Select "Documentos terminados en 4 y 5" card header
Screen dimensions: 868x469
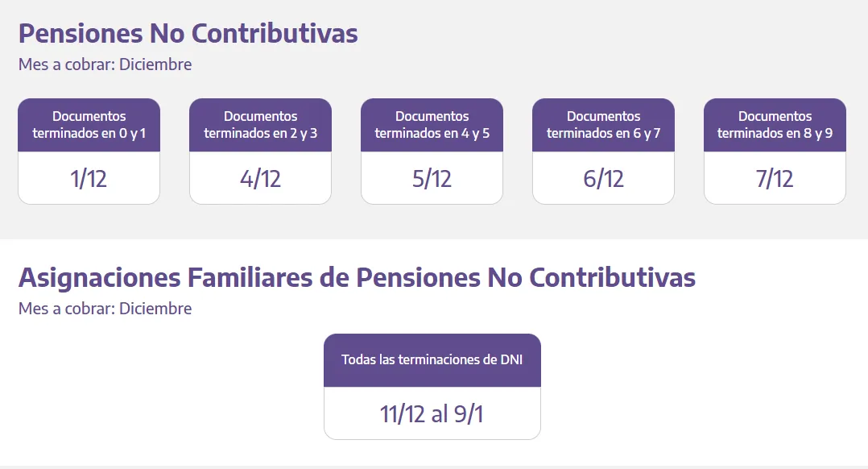coord(432,125)
